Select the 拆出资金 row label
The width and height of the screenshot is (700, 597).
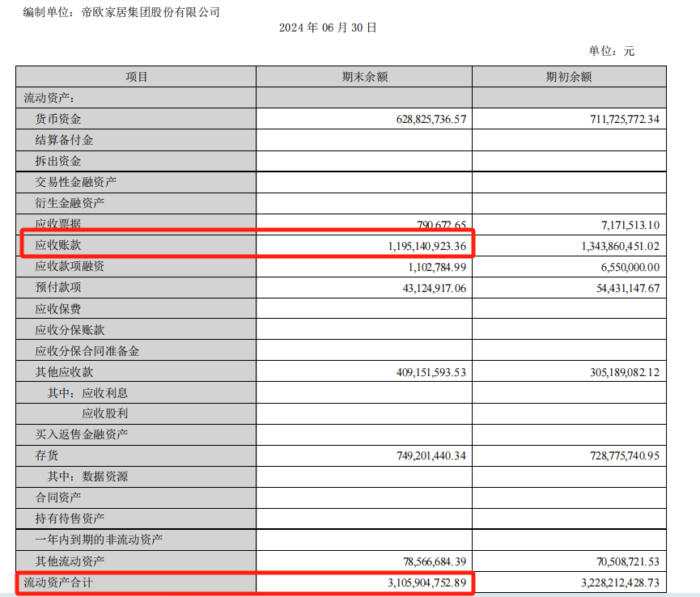pos(58,161)
